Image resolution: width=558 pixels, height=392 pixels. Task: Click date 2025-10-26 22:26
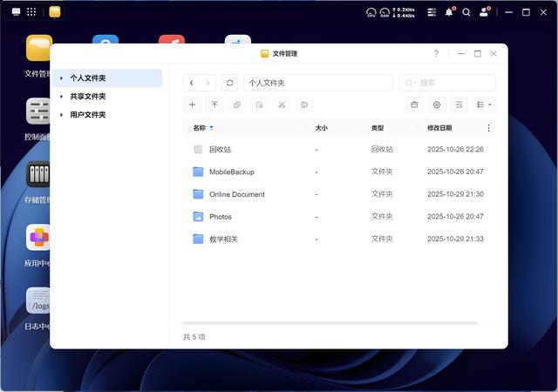coord(455,150)
